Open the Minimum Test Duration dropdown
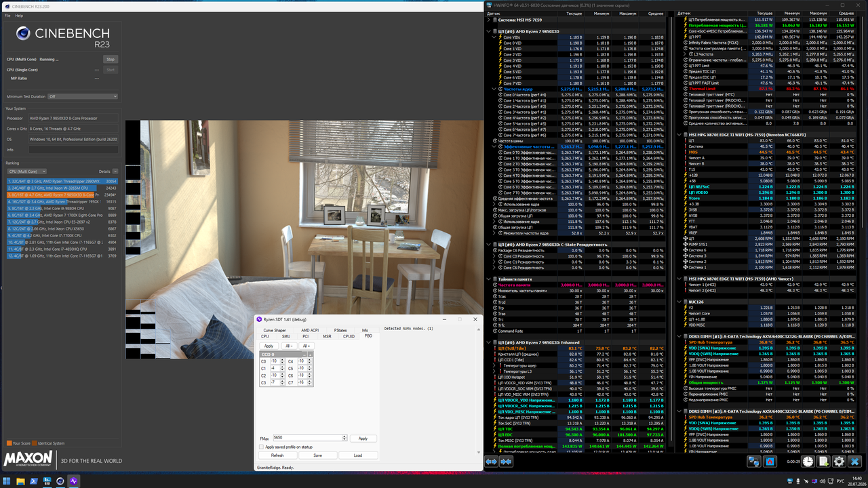 [82, 96]
